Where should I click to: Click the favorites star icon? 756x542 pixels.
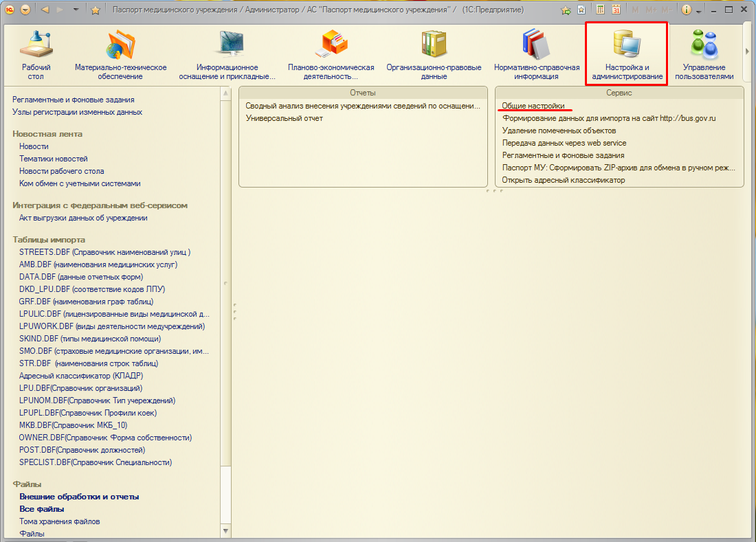click(x=96, y=10)
